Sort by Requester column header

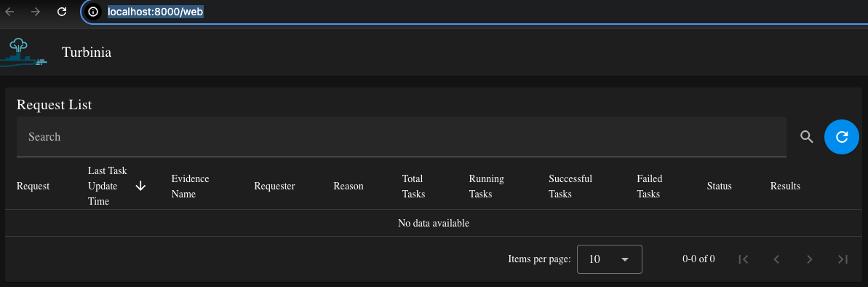click(274, 186)
